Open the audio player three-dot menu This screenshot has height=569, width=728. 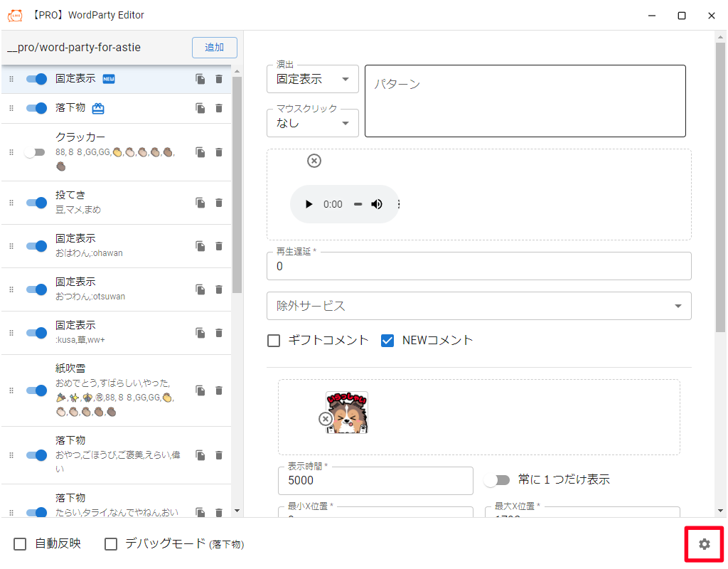(398, 204)
